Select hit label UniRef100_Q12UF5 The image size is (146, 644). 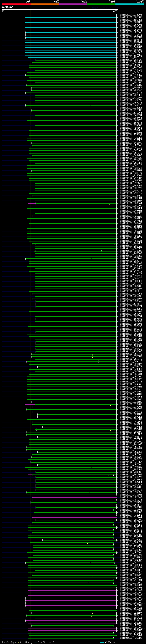pos(131,309)
